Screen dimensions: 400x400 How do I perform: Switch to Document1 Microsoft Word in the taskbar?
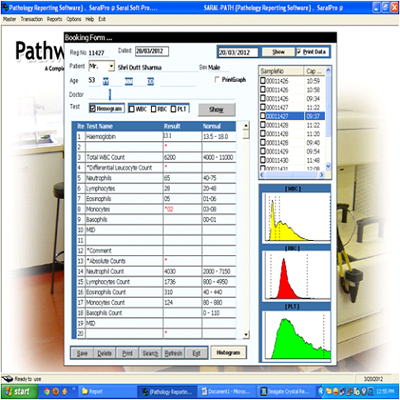click(x=228, y=391)
